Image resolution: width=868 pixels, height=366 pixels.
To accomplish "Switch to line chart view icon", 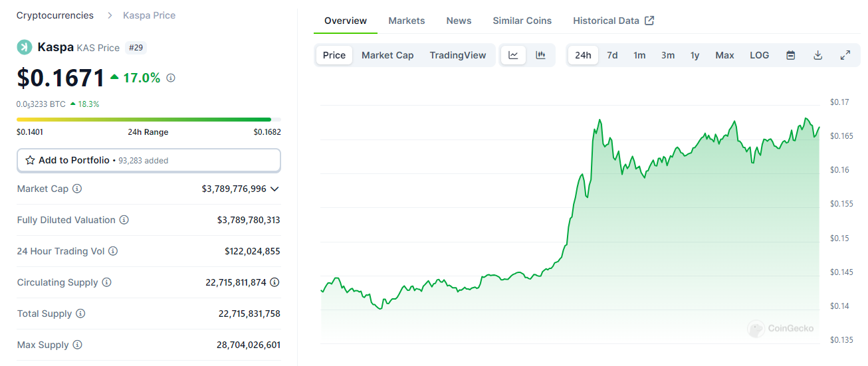I will coord(513,55).
